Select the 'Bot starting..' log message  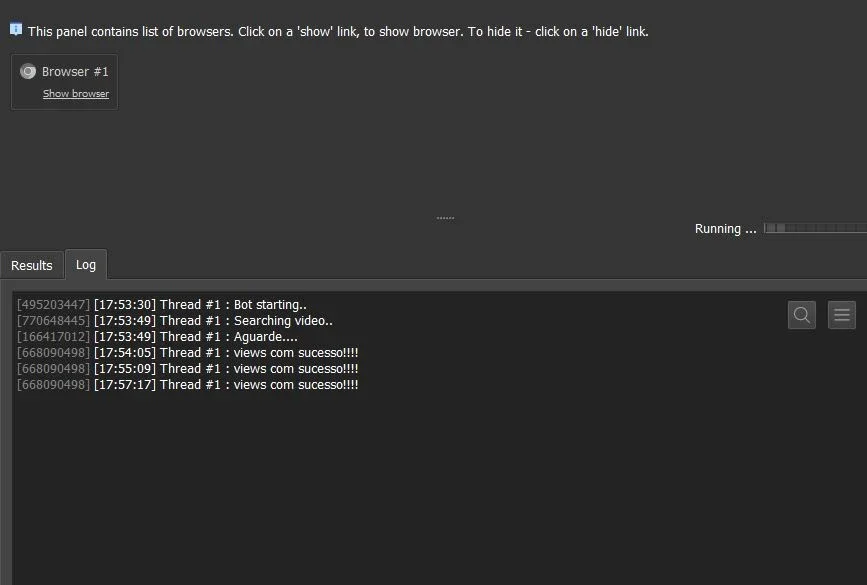270,305
